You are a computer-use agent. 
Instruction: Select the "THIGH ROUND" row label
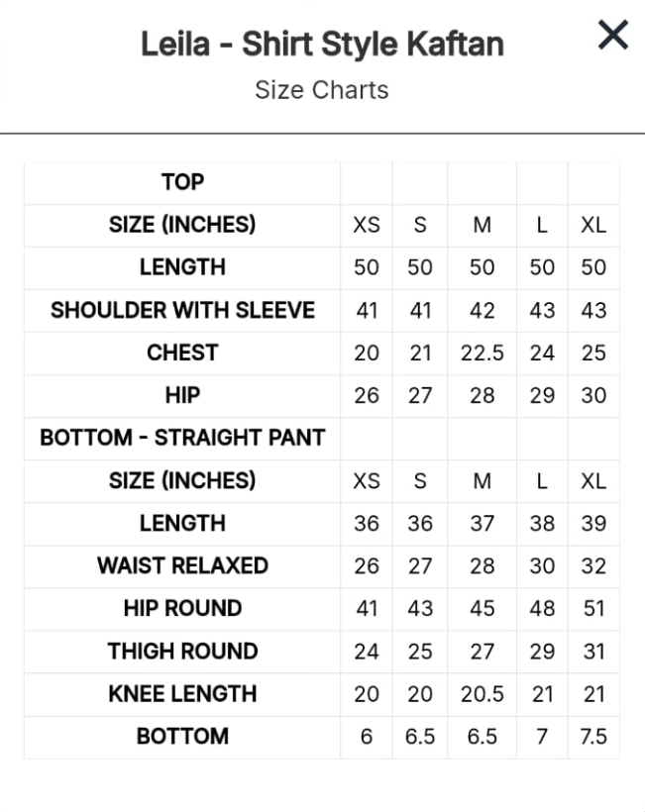coord(182,651)
